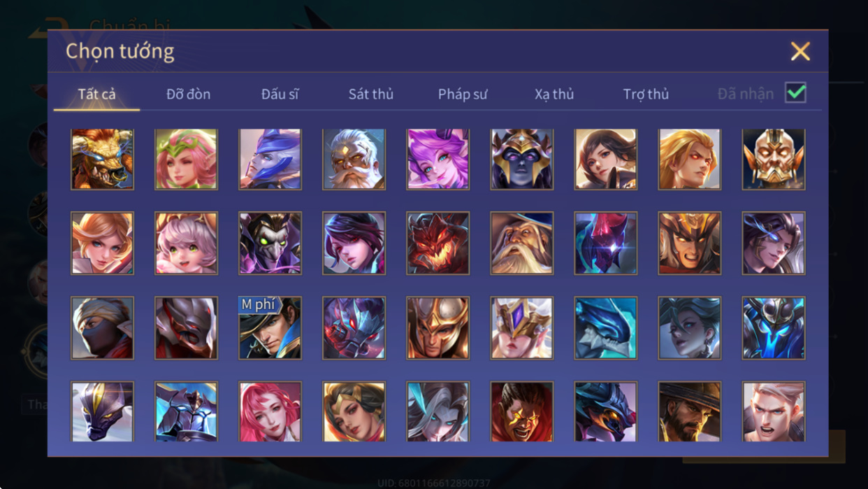Open the "Pháp sư" tab
The width and height of the screenshot is (868, 489).
point(463,94)
